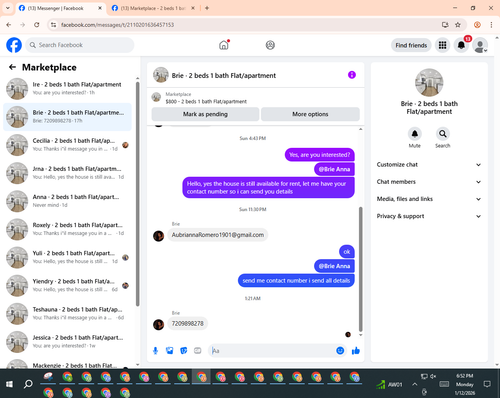Click the Find friends button
The height and width of the screenshot is (398, 500).
click(411, 45)
